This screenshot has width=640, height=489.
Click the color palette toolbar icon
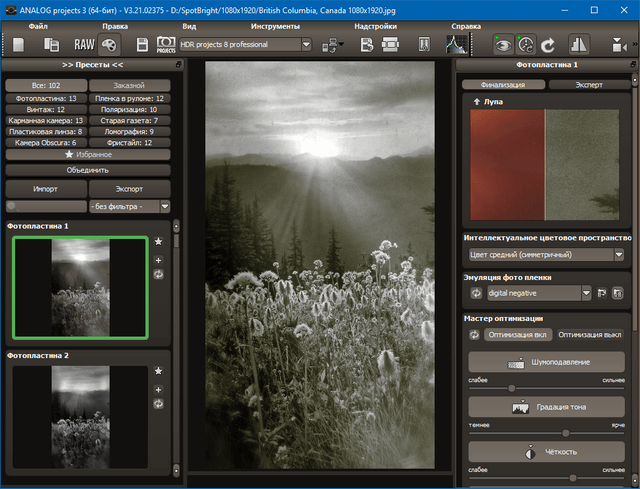109,44
